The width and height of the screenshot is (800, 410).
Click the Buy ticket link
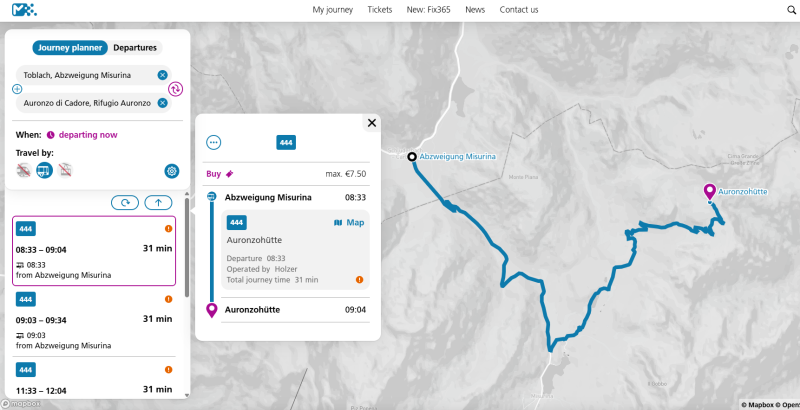[220, 174]
